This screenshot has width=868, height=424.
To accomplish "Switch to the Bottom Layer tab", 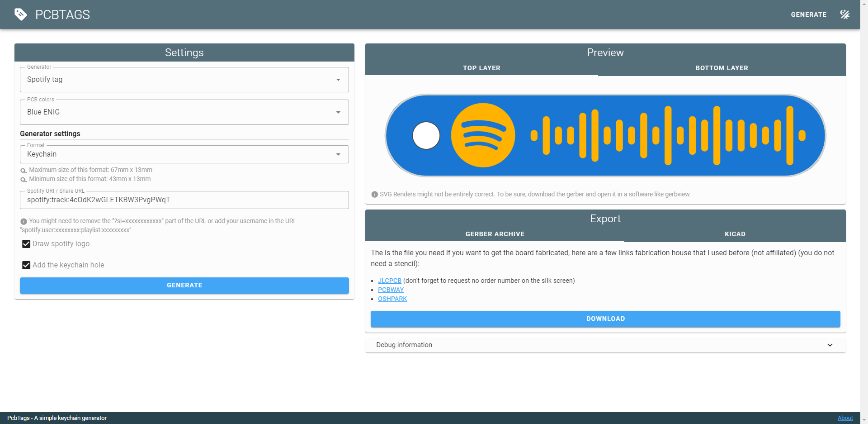I will [721, 68].
